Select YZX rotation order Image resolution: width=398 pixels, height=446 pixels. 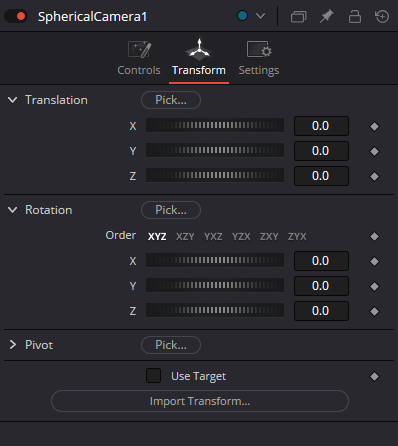click(241, 236)
